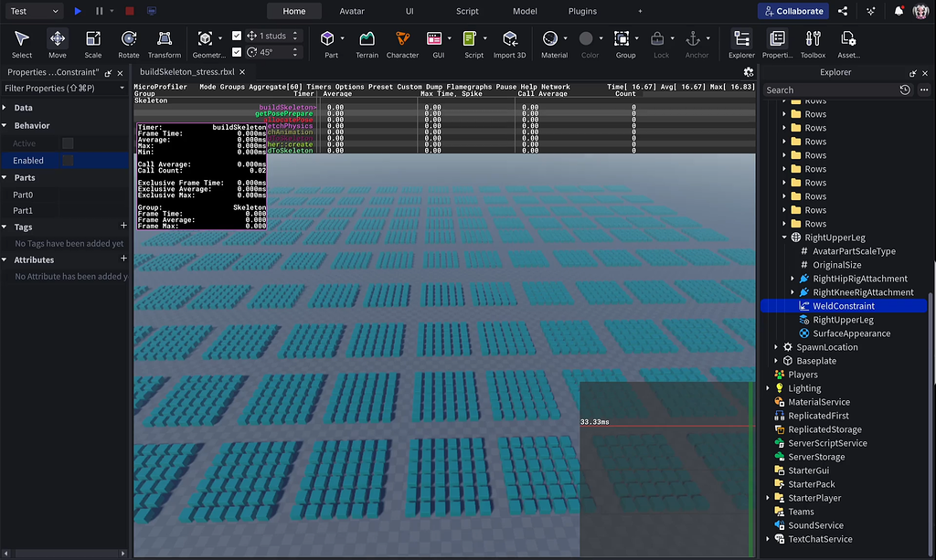The height and width of the screenshot is (560, 936).
Task: Collapse the RightUpperLeg tree item
Action: 783,237
